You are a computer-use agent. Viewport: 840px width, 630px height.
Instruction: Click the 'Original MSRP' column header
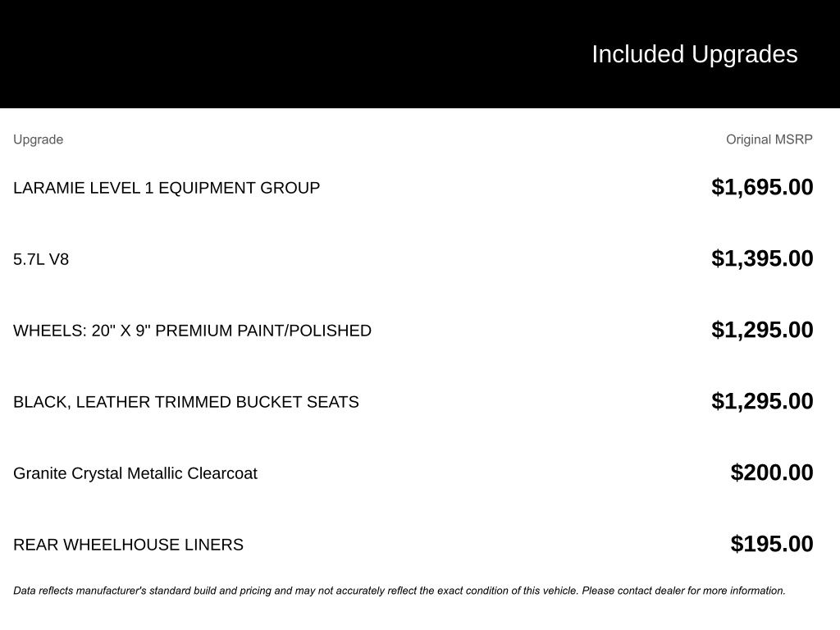point(769,139)
